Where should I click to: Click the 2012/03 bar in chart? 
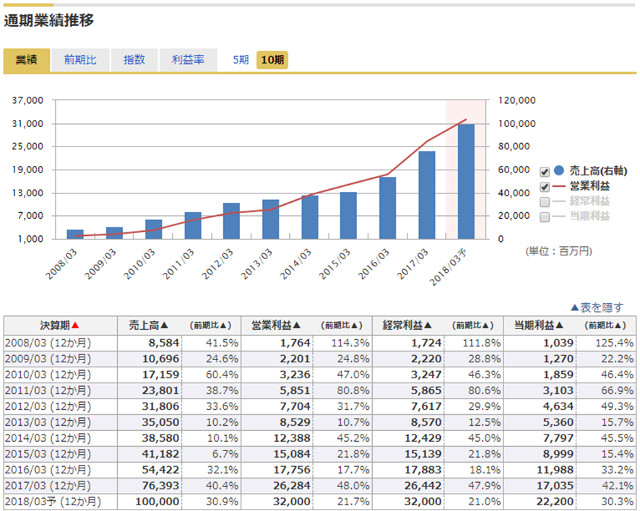231,221
